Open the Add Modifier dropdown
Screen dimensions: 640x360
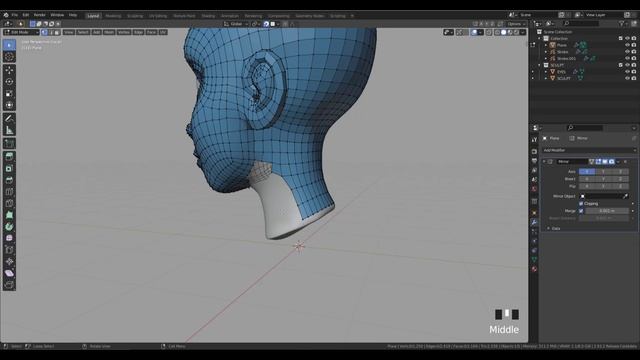(x=589, y=150)
